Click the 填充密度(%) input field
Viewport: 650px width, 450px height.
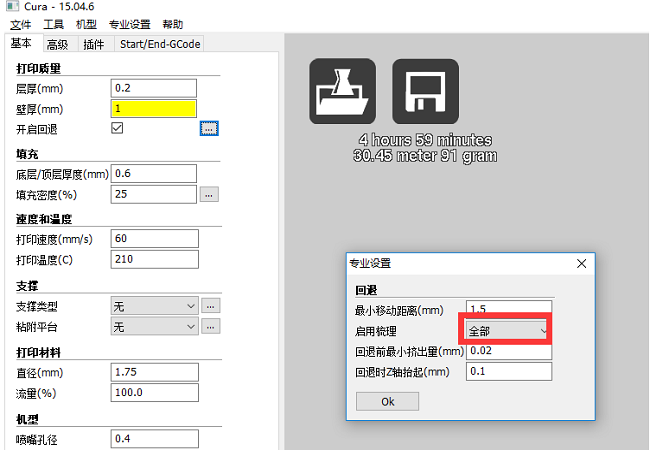tap(154, 194)
